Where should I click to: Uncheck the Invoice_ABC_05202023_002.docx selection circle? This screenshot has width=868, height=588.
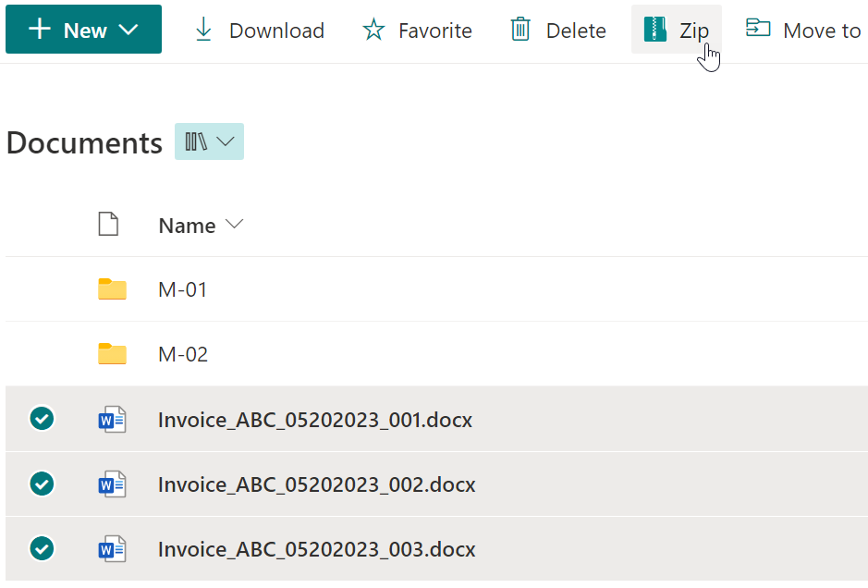(x=42, y=484)
